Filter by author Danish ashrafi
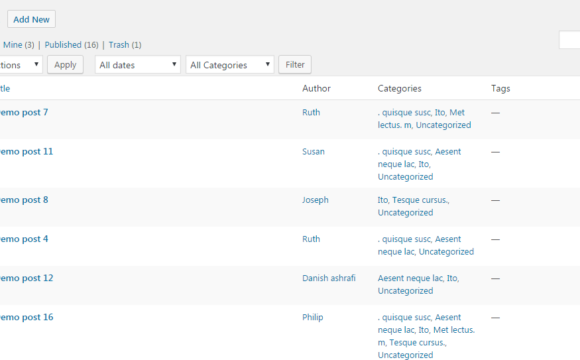580x360 pixels. tap(328, 278)
